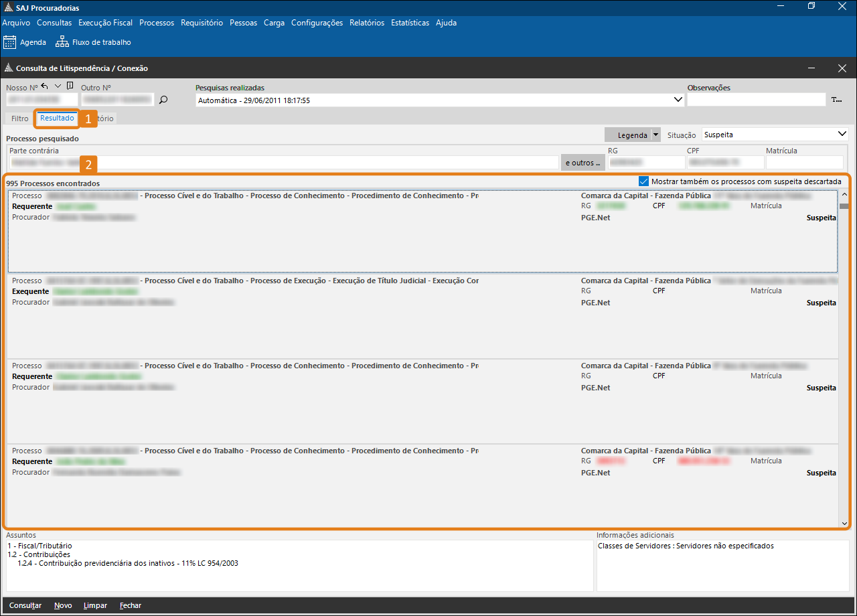857x616 pixels.
Task: Open the Agenda calendar icon
Action: tap(10, 42)
